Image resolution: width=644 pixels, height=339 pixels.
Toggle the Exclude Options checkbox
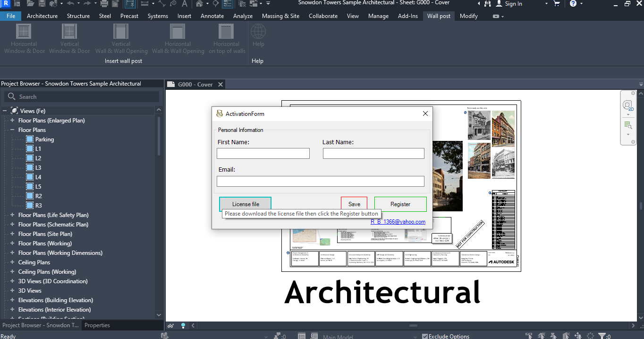pos(425,337)
